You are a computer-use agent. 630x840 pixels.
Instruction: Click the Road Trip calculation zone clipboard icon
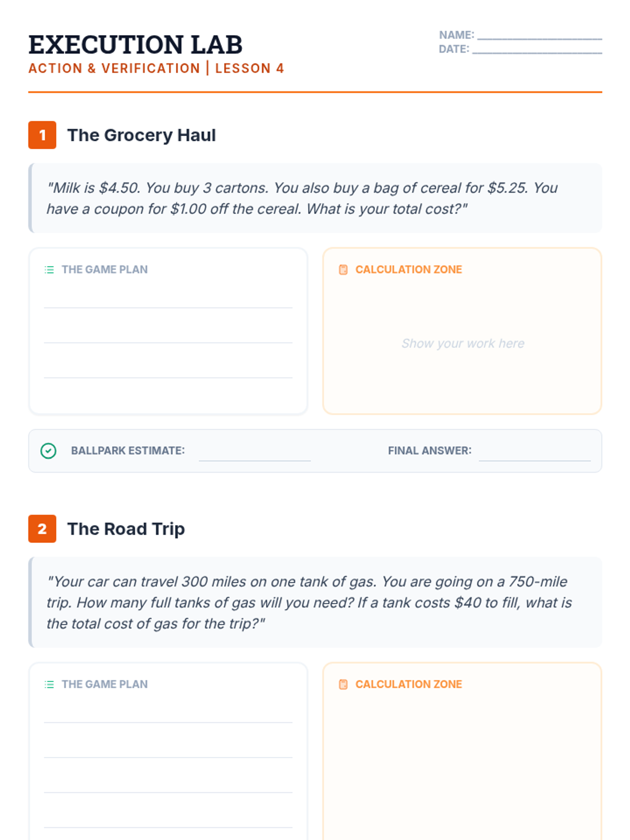(343, 685)
